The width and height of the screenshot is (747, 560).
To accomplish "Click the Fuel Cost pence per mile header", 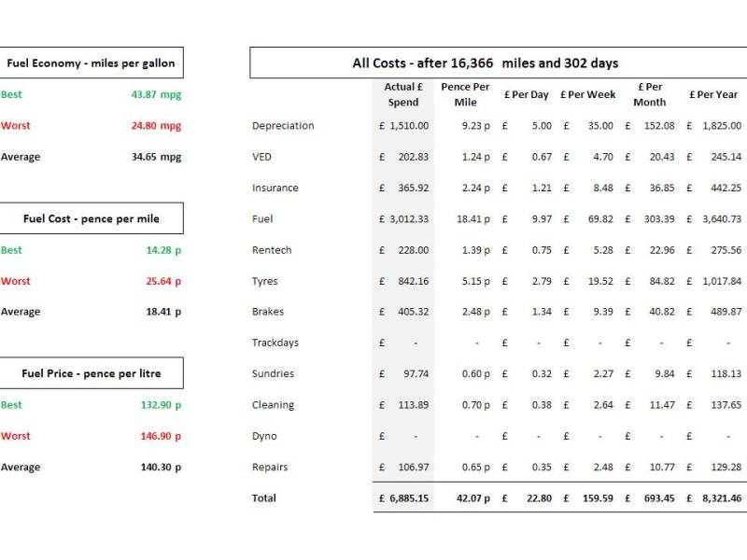I will pyautogui.click(x=92, y=218).
